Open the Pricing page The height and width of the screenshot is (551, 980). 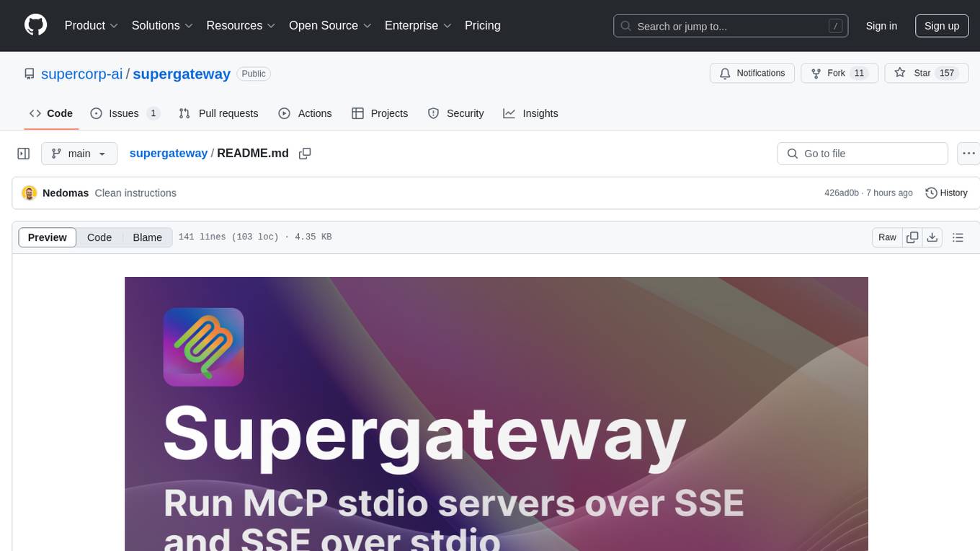483,25
